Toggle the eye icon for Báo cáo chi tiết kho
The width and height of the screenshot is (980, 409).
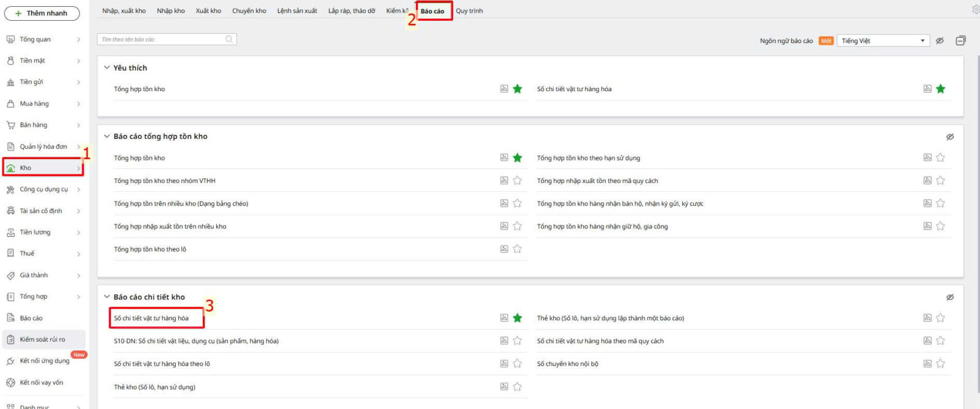(x=950, y=297)
